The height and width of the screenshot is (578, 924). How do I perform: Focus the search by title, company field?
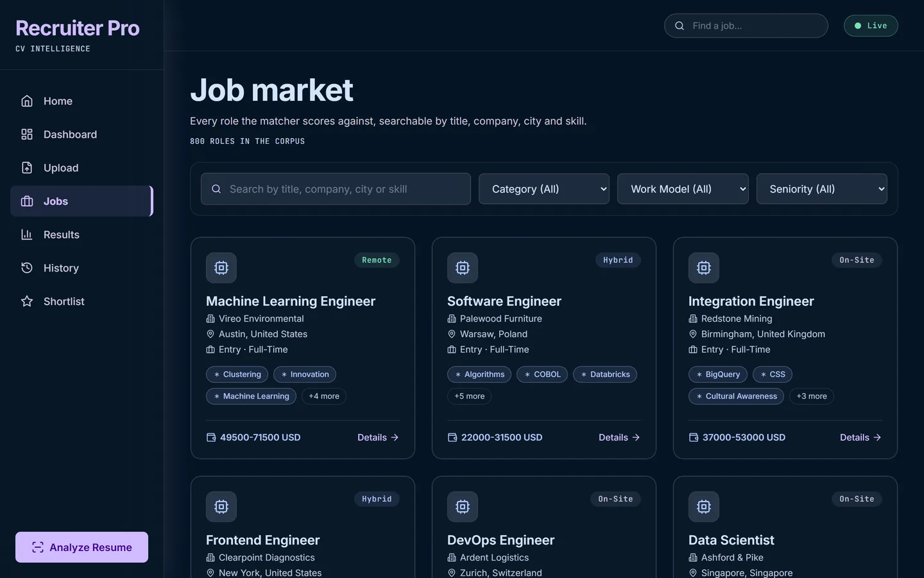point(336,189)
